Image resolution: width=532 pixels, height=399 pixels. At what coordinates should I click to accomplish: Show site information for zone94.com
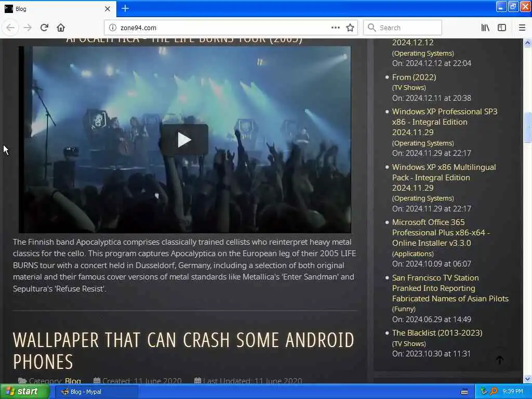click(x=112, y=28)
